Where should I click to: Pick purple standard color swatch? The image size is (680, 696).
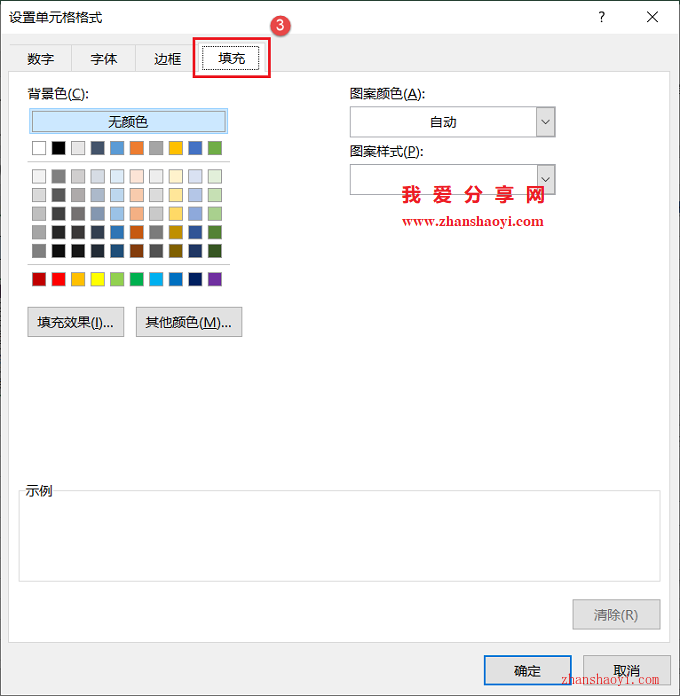coord(215,279)
